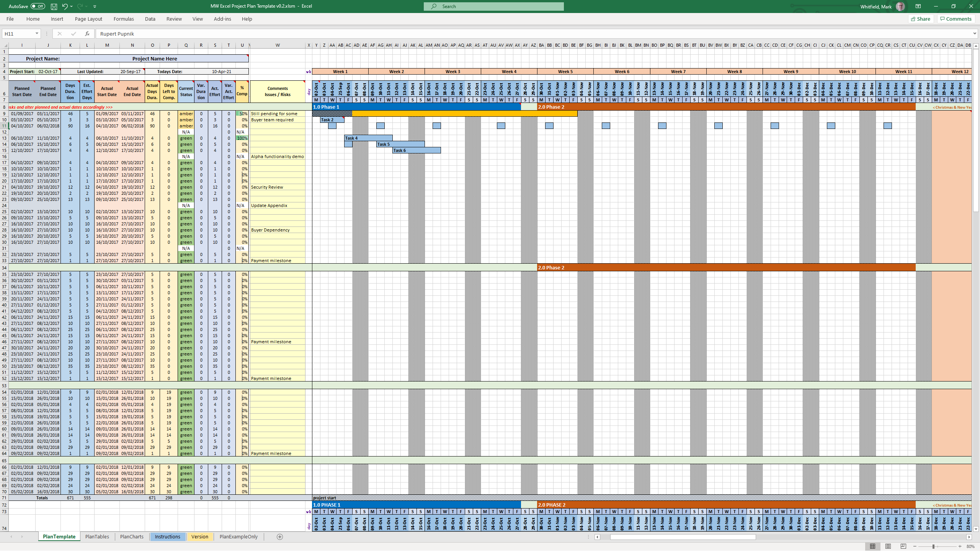Viewport: 980px width, 551px height.
Task: Click the zoom in plus button
Action: coord(960,546)
